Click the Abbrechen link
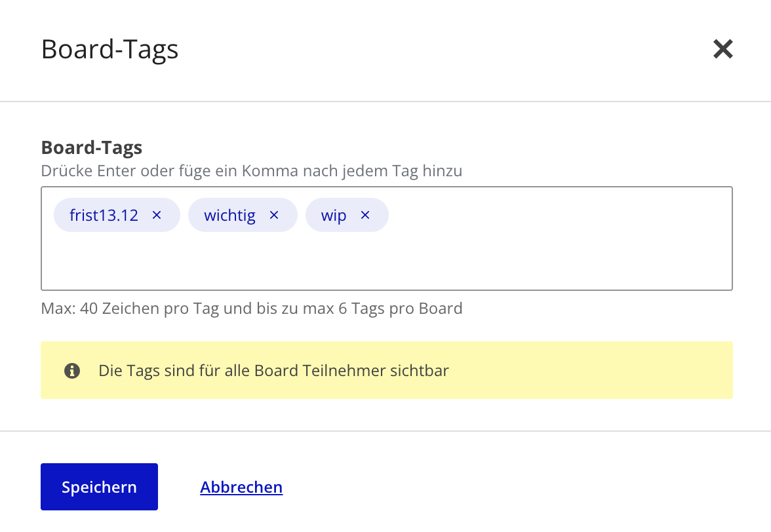This screenshot has width=771, height=532. 241,486
